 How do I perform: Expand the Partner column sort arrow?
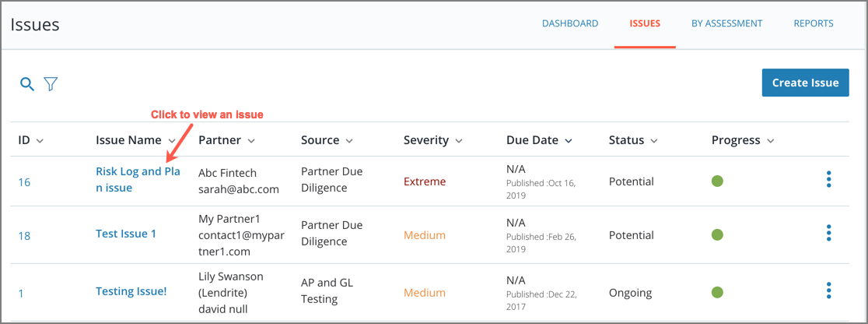(251, 141)
